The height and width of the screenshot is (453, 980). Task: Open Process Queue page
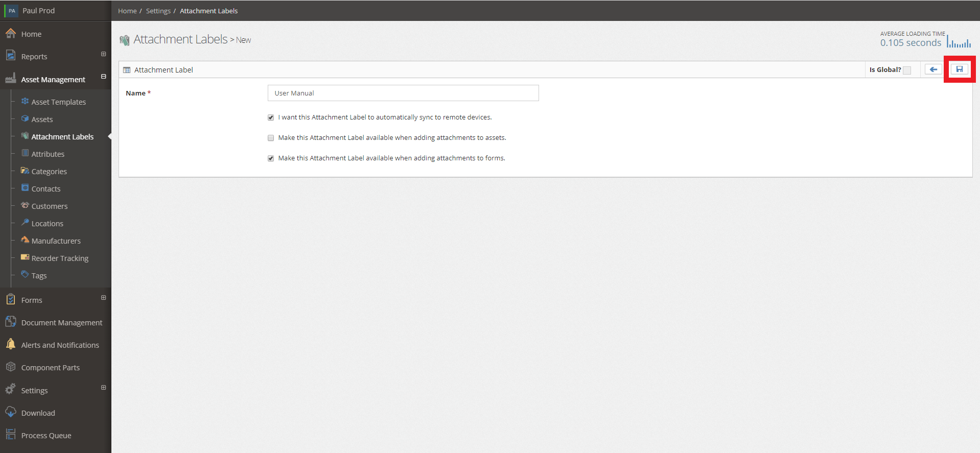(46, 436)
